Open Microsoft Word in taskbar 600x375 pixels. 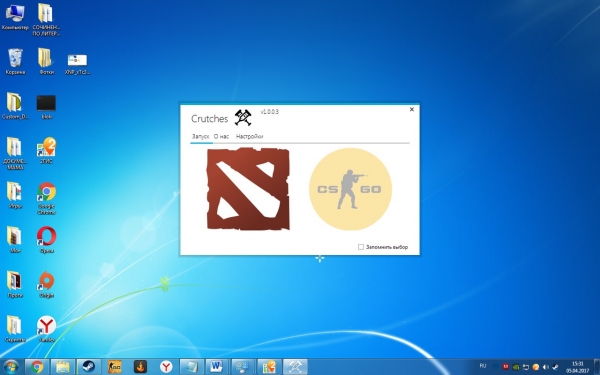tap(217, 367)
